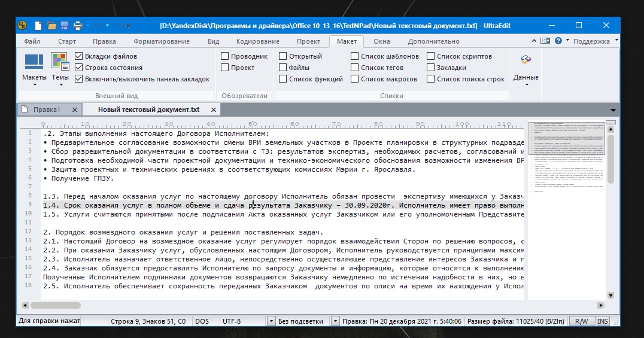
Task: Enable Список шаблонов checkbox
Action: coord(354,56)
